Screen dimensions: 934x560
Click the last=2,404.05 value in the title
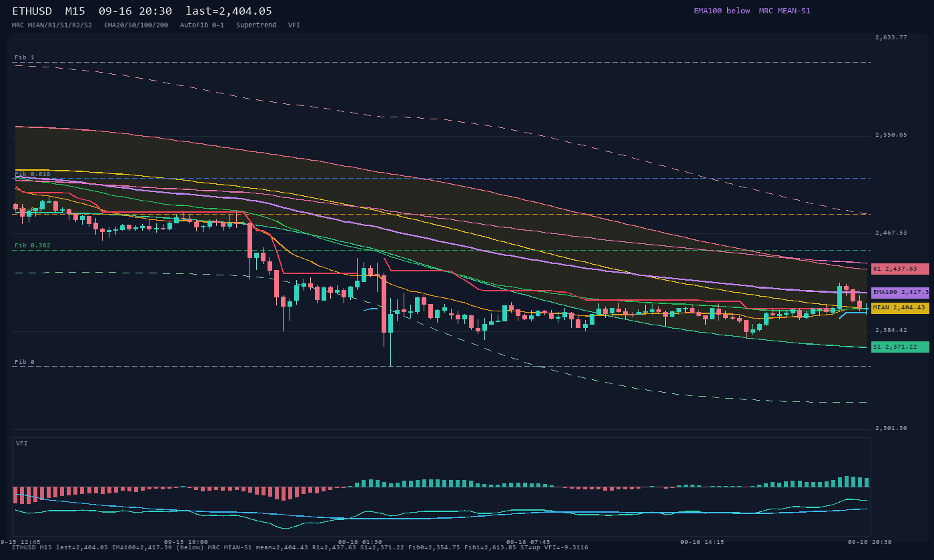[x=229, y=11]
